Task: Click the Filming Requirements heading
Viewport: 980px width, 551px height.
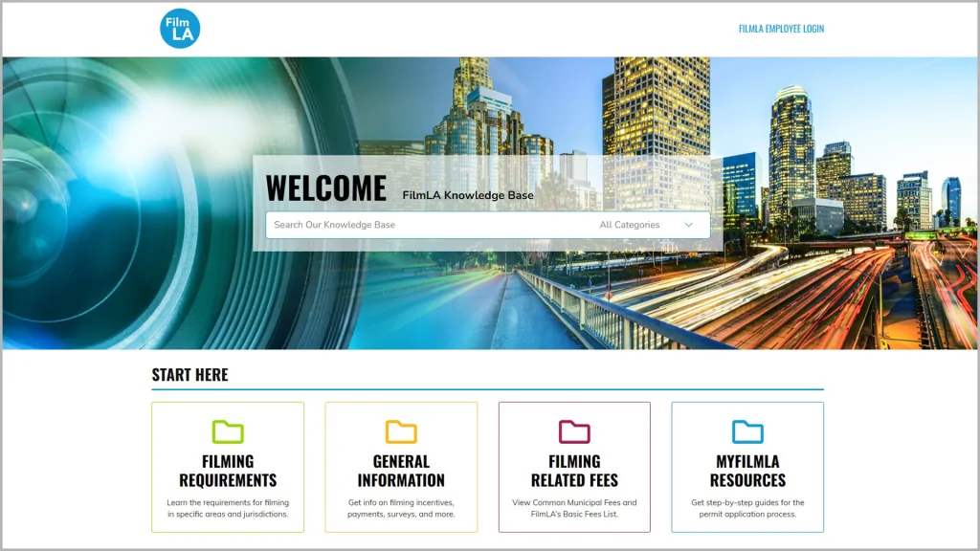Action: tap(227, 469)
